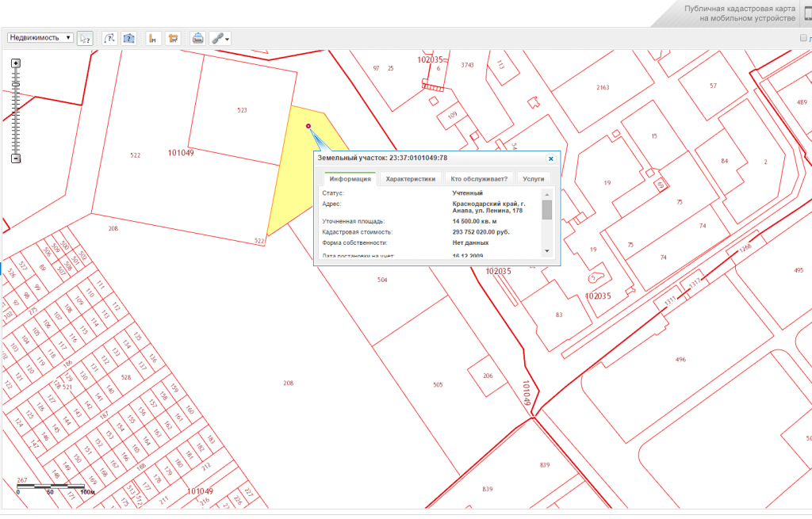Activate the polygon area query tool
Viewport: 812px width, 519px height.
click(x=128, y=38)
